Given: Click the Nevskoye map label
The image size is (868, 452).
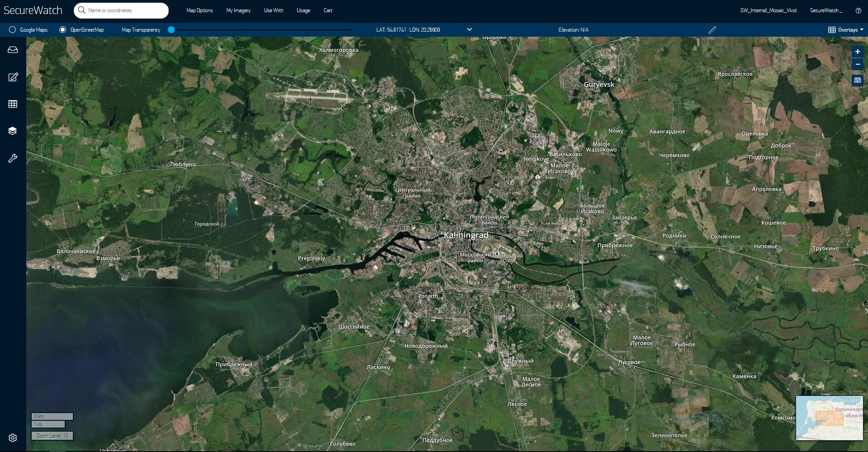Looking at the screenshot, I should [536, 159].
